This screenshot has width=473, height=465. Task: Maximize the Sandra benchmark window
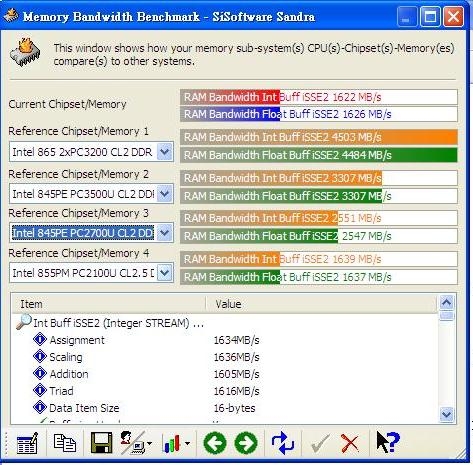[430, 16]
